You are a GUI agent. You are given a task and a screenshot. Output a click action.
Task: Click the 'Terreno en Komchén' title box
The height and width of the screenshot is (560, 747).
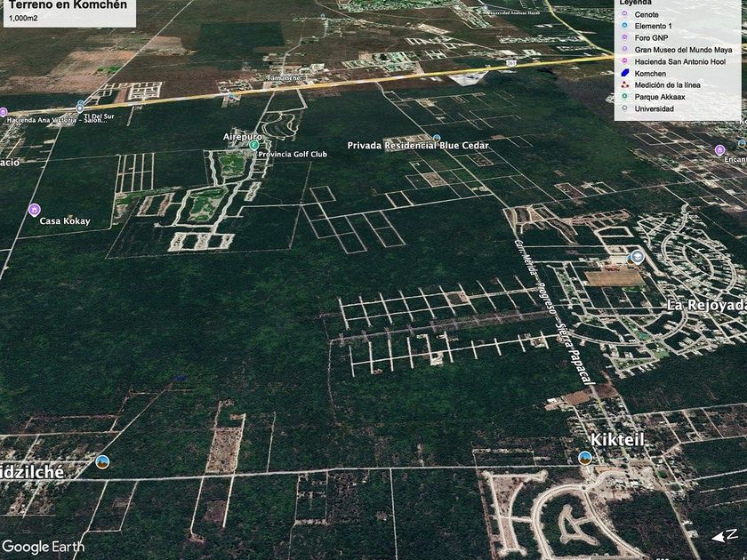pyautogui.click(x=68, y=12)
